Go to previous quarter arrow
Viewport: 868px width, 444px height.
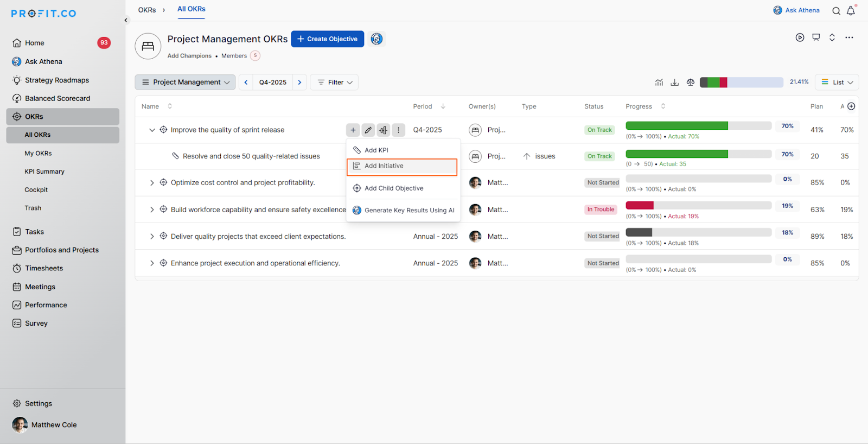[x=246, y=83]
